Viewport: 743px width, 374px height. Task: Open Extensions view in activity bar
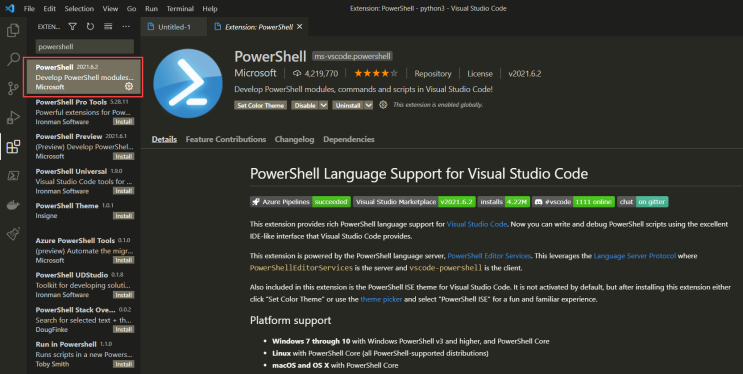13,146
